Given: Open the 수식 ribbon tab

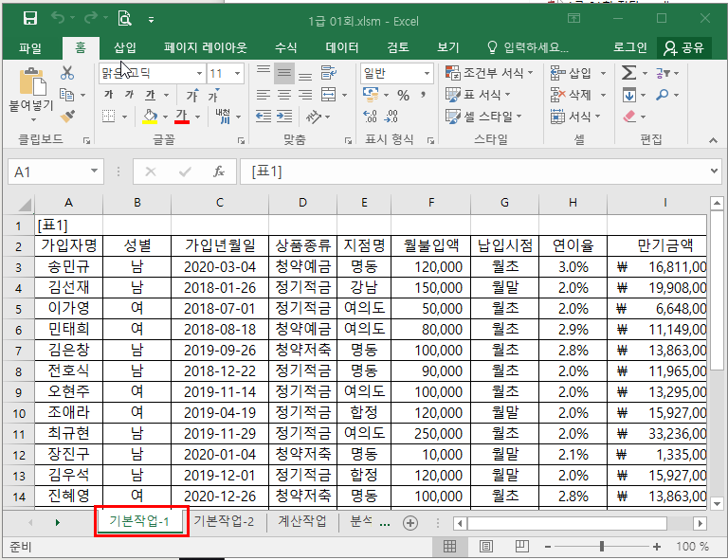Looking at the screenshot, I should click(285, 47).
